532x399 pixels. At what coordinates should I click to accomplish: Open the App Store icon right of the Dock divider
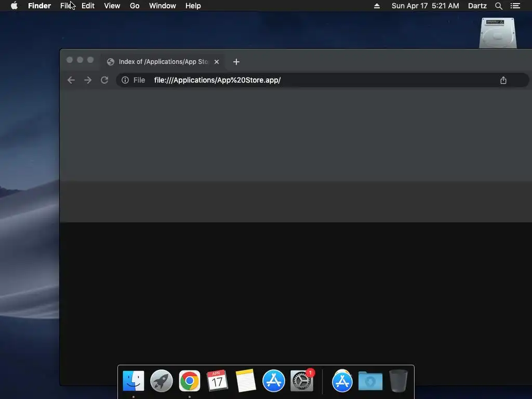342,381
